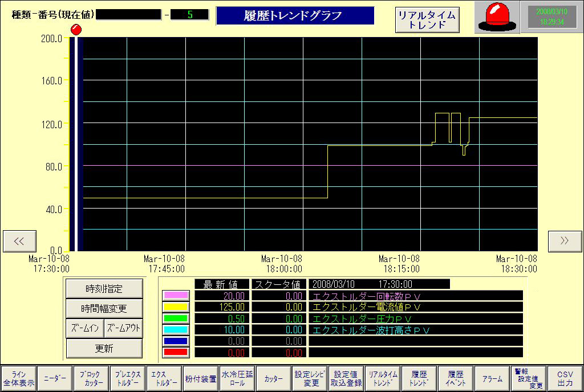Viewport: 584px width, 392px height.
Task: Click ズームアウト to zoom out
Action: click(123, 328)
